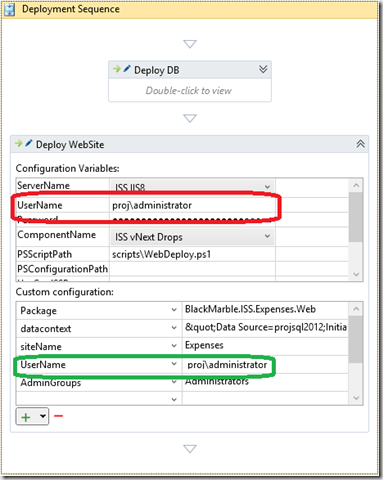
Task: Click the Deployment Sequence header title
Action: pos(71,9)
